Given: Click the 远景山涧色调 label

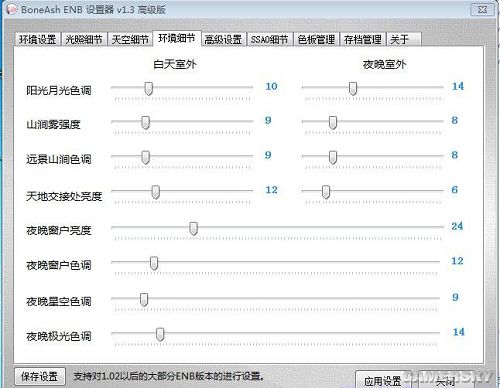Looking at the screenshot, I should [59, 159].
